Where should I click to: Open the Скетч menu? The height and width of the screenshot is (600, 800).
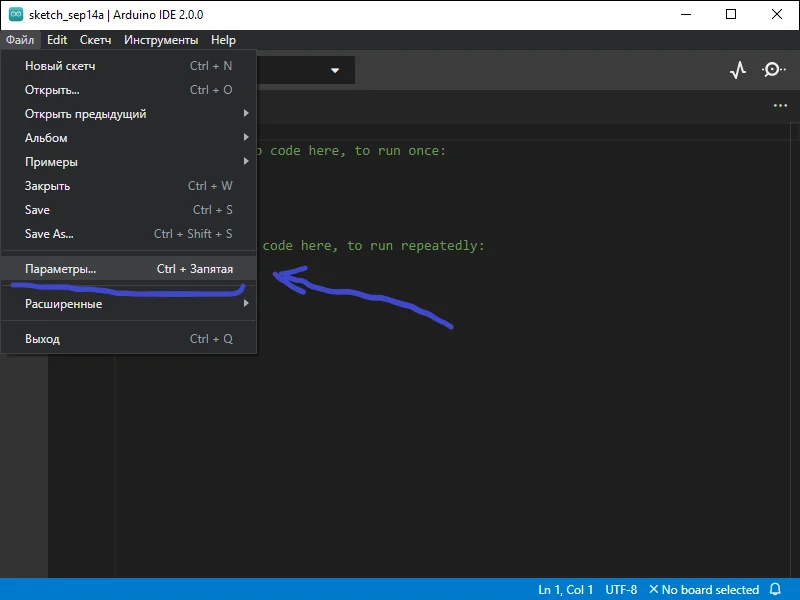pyautogui.click(x=94, y=39)
